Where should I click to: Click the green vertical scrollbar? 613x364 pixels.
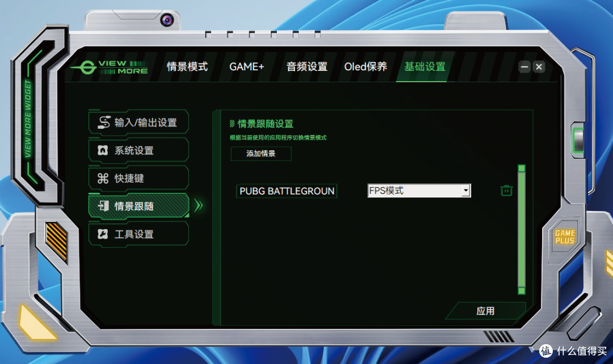[522, 230]
